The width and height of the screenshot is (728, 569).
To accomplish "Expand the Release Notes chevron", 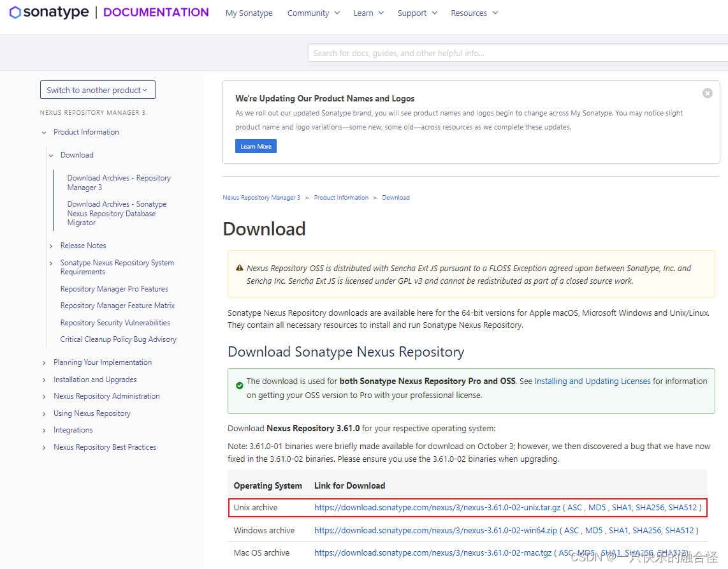I will coord(51,246).
